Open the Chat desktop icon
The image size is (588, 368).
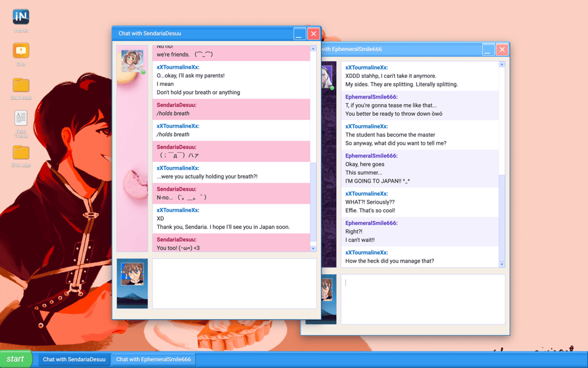(x=21, y=51)
